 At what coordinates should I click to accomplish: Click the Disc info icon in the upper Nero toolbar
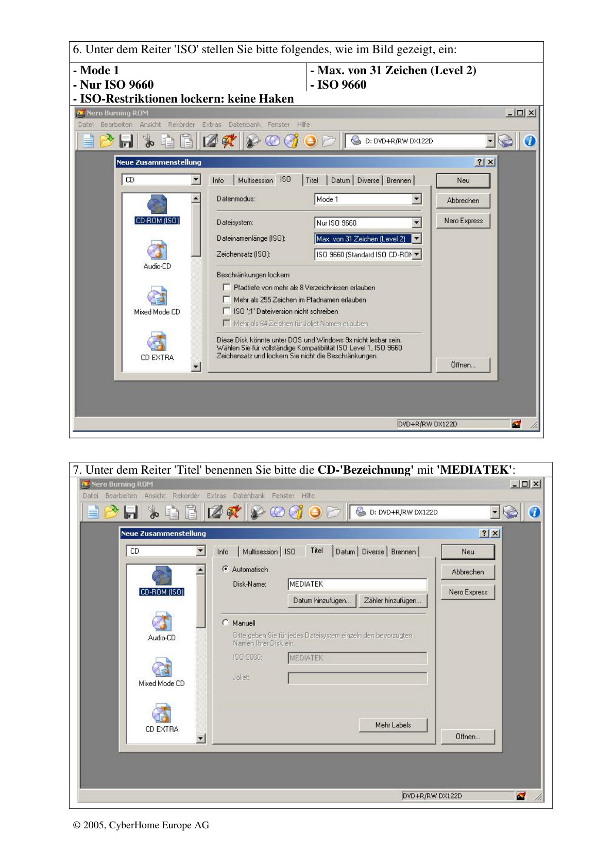pos(292,141)
